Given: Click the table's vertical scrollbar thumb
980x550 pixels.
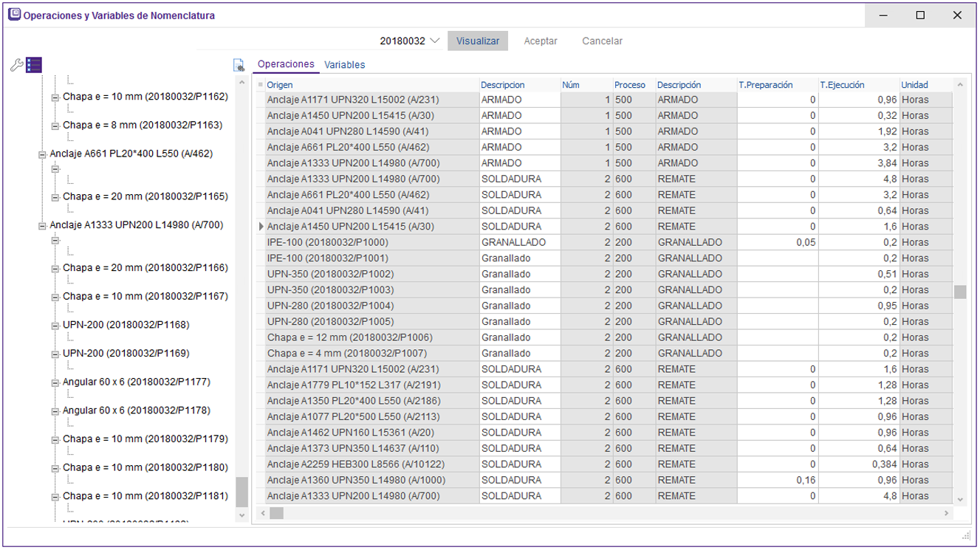Looking at the screenshot, I should [960, 292].
